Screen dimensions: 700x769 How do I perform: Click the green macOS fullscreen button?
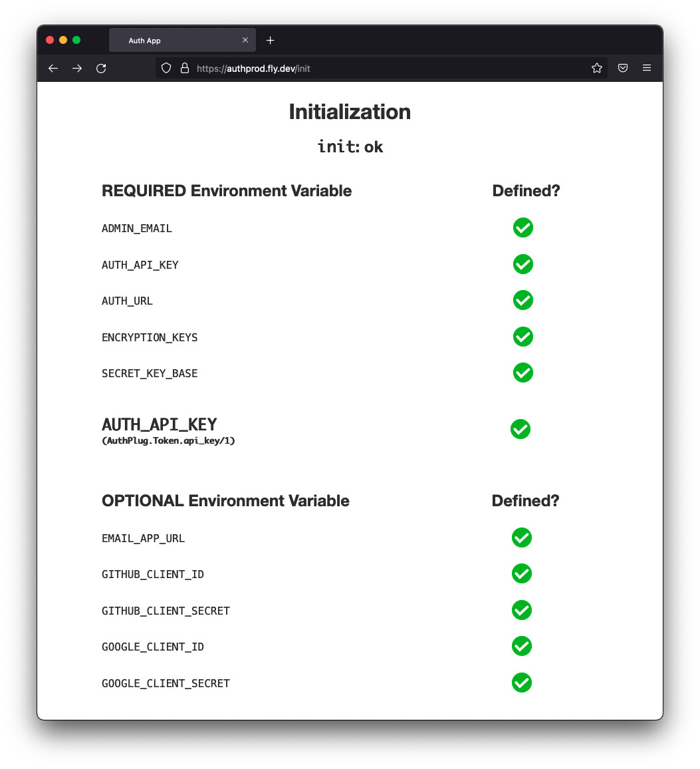[x=76, y=41]
